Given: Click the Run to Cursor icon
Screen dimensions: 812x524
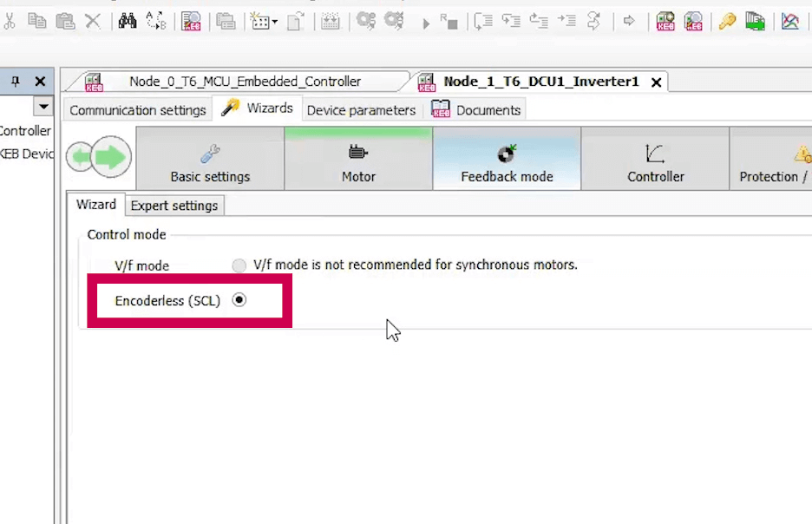Looking at the screenshot, I should [566, 21].
